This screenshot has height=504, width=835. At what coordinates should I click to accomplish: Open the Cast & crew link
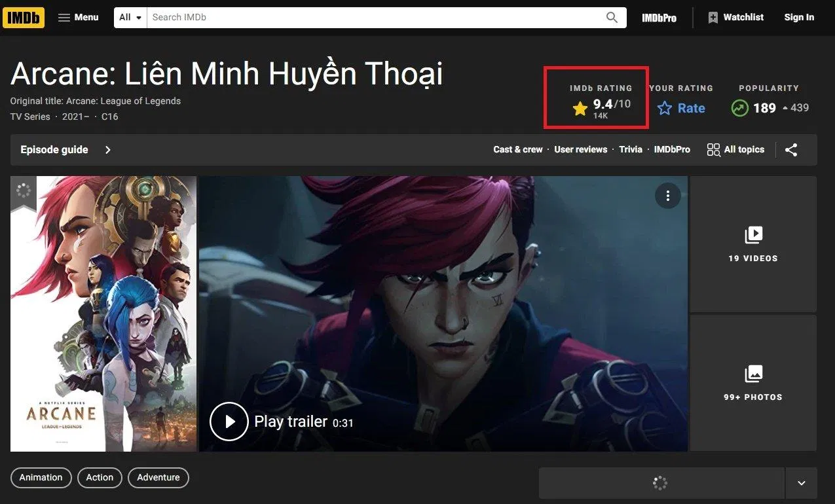(x=517, y=149)
